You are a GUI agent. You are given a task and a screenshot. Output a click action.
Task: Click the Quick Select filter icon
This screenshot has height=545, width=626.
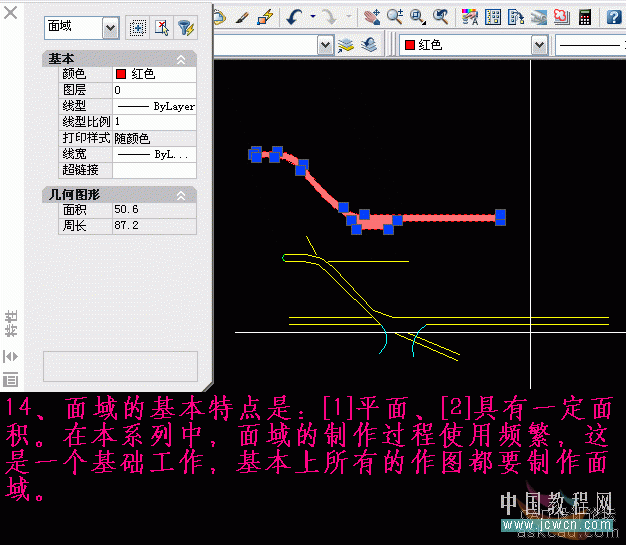click(185, 28)
